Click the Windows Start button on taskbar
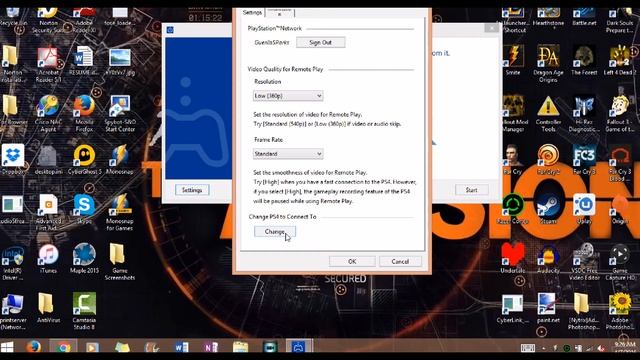 (x=7, y=347)
